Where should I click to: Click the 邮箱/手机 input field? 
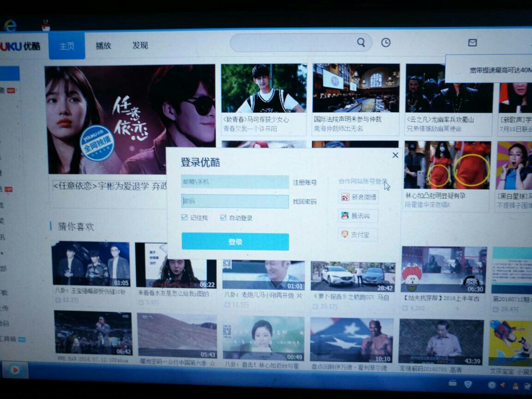coord(235,182)
